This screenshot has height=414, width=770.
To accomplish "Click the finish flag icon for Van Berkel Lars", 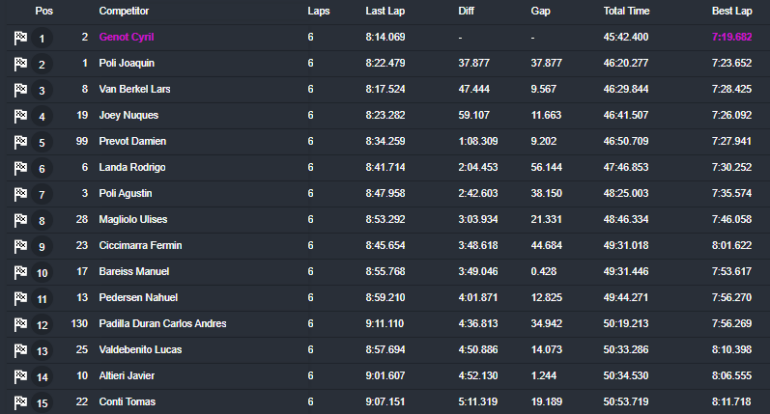I will (20, 90).
